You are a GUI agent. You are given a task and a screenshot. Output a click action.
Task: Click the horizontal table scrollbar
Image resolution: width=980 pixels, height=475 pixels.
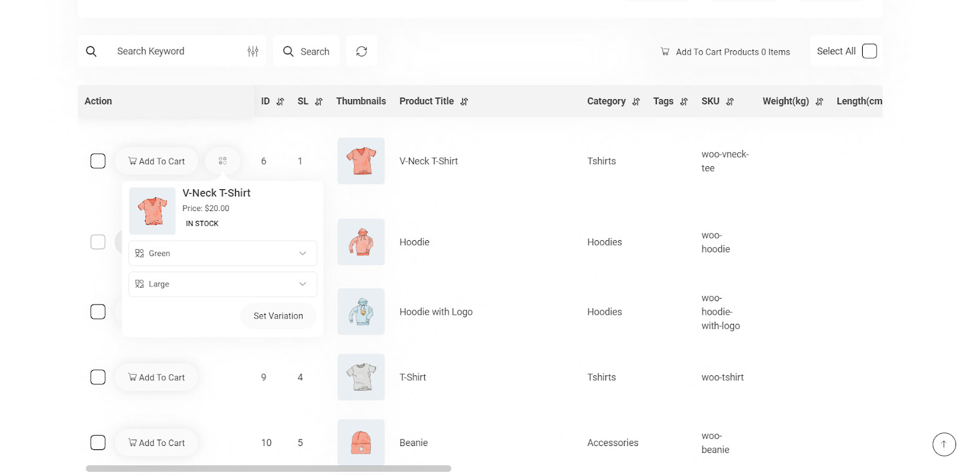268,469
